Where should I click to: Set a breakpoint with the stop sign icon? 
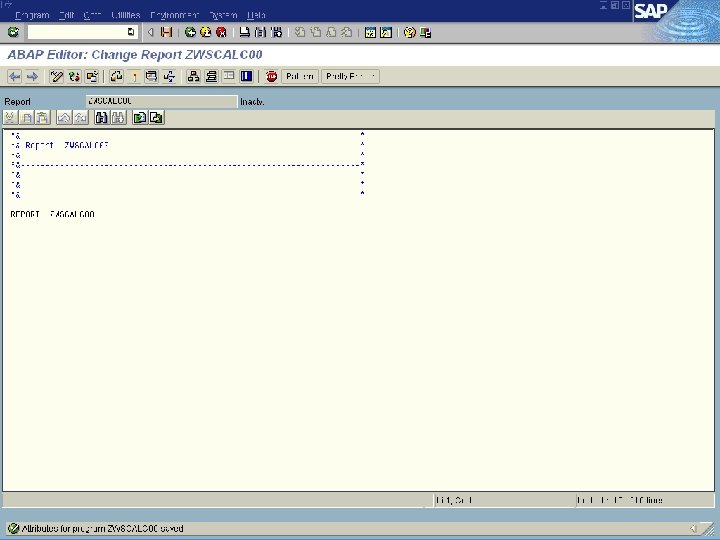[x=271, y=76]
